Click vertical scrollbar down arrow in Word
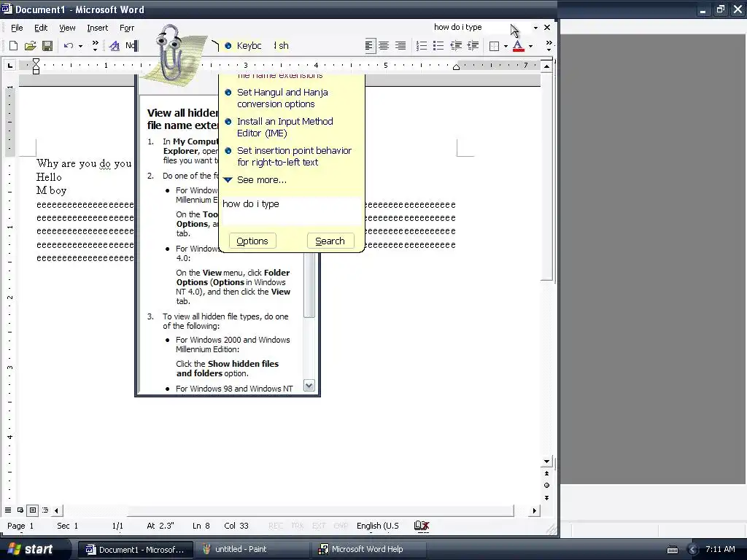 (x=546, y=462)
